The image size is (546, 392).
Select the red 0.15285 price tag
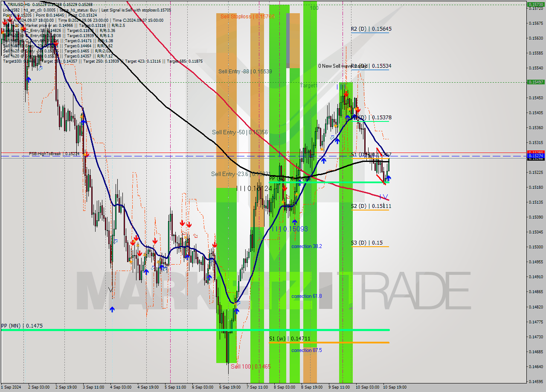pos(535,153)
